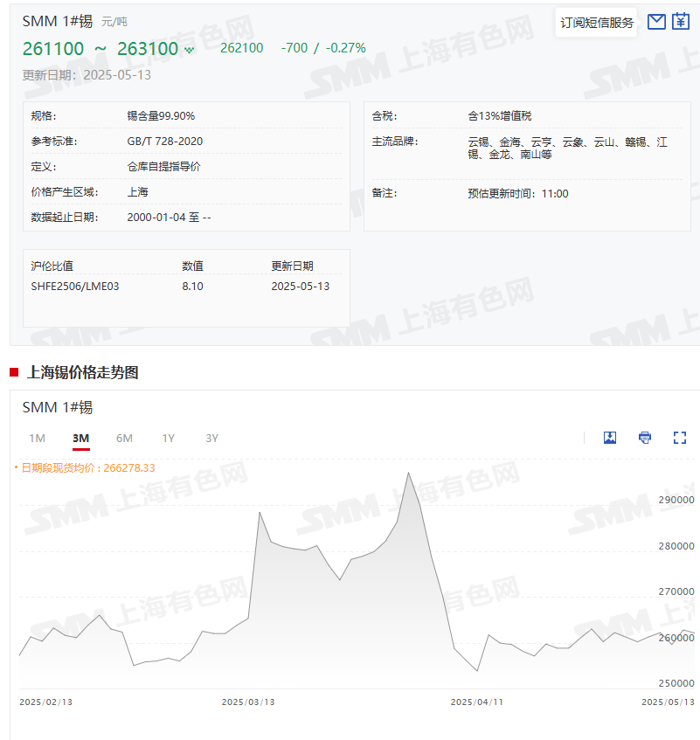Screen dimensions: 700x740
Task: Click the 规格： label in the details table
Action: [x=44, y=115]
